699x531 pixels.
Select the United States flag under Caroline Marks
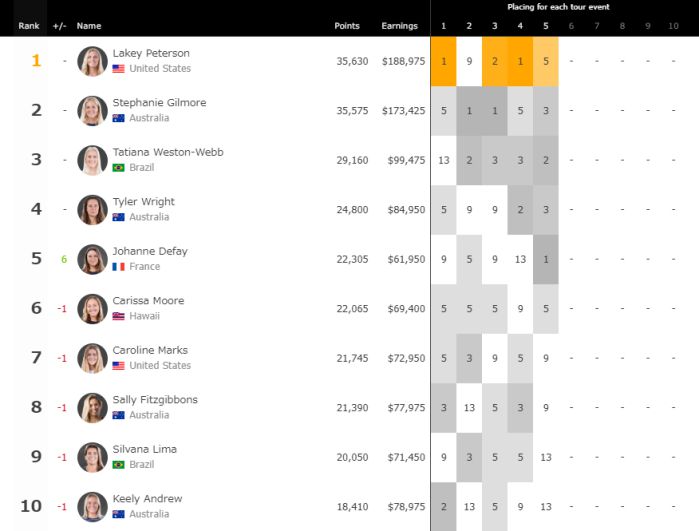pyautogui.click(x=118, y=366)
